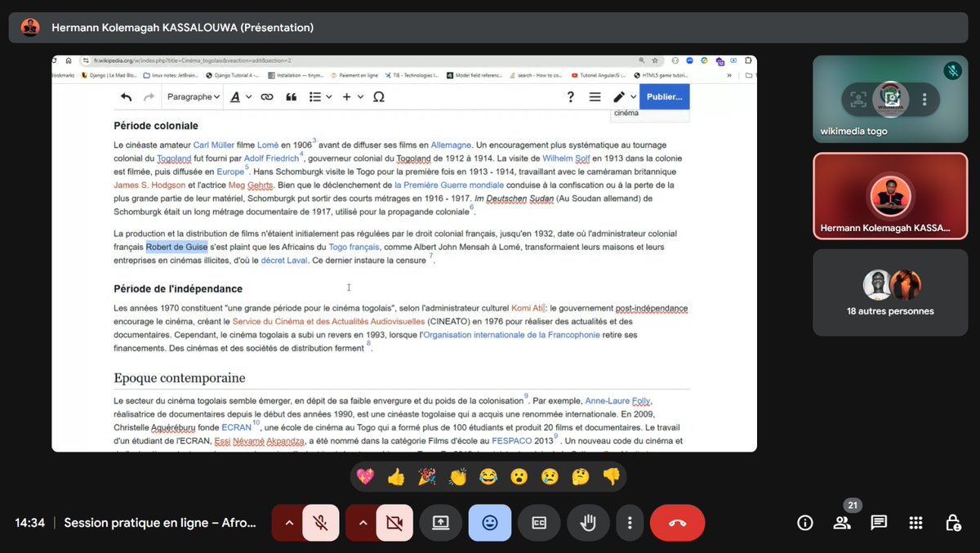Viewport: 980px width, 553px height.
Task: Raise your hand in the meeting
Action: [x=588, y=523]
